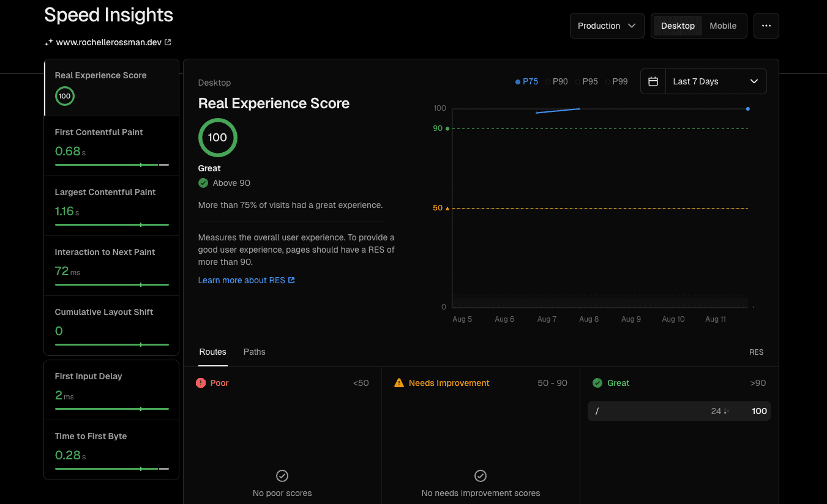Click the 0.68 s First Contentful Paint value
The image size is (827, 504).
[x=70, y=151]
